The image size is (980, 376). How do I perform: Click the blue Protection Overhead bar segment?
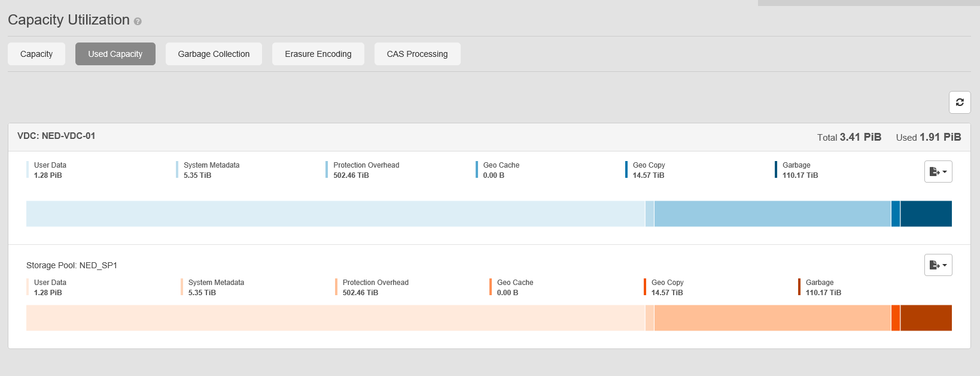click(x=772, y=214)
